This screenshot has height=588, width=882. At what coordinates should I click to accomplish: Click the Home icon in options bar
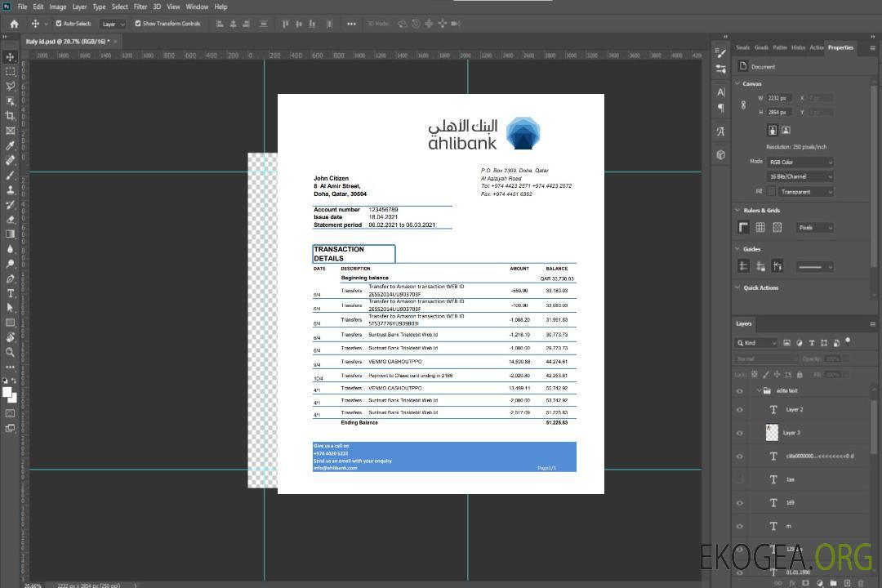(x=14, y=24)
